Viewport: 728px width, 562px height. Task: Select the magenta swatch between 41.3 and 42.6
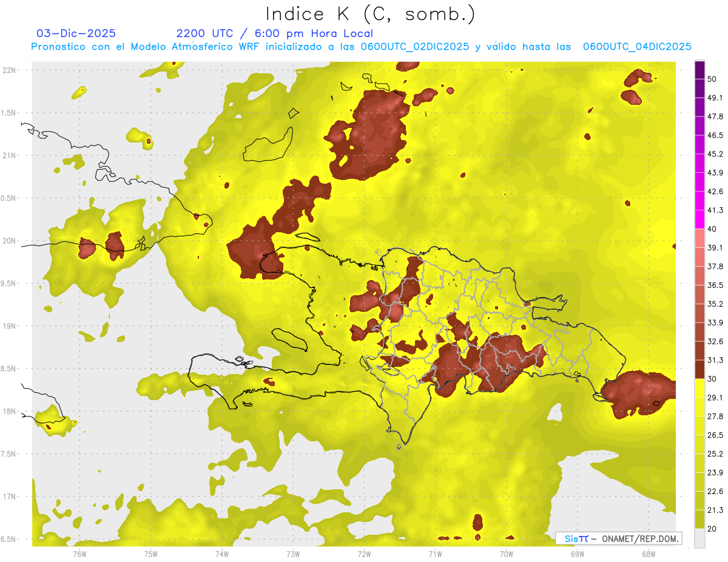pyautogui.click(x=700, y=201)
